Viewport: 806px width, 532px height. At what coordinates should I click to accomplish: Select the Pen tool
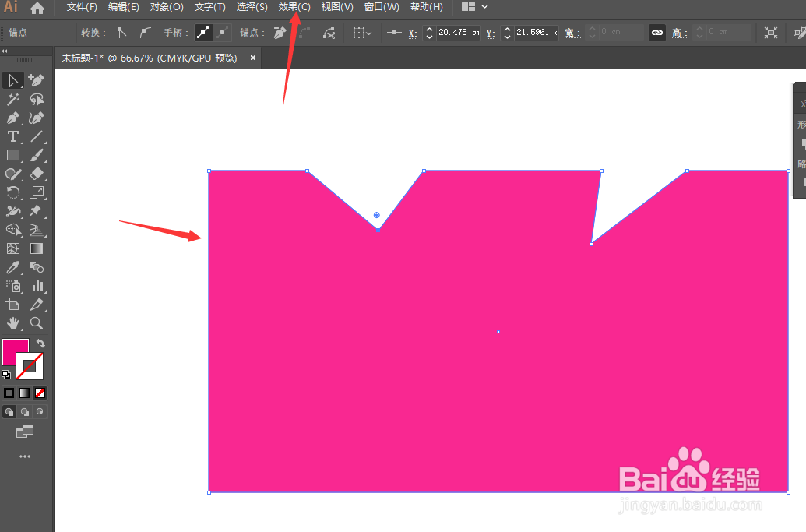click(13, 118)
